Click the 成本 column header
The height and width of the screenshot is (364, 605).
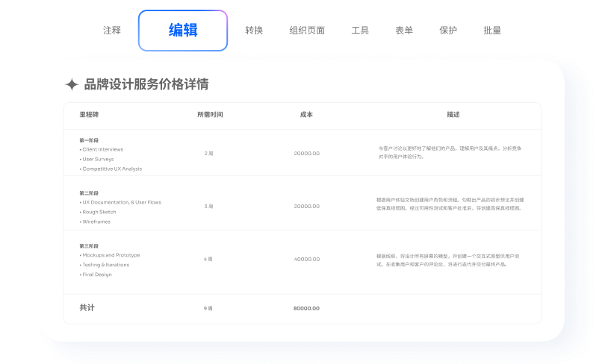pyautogui.click(x=306, y=114)
